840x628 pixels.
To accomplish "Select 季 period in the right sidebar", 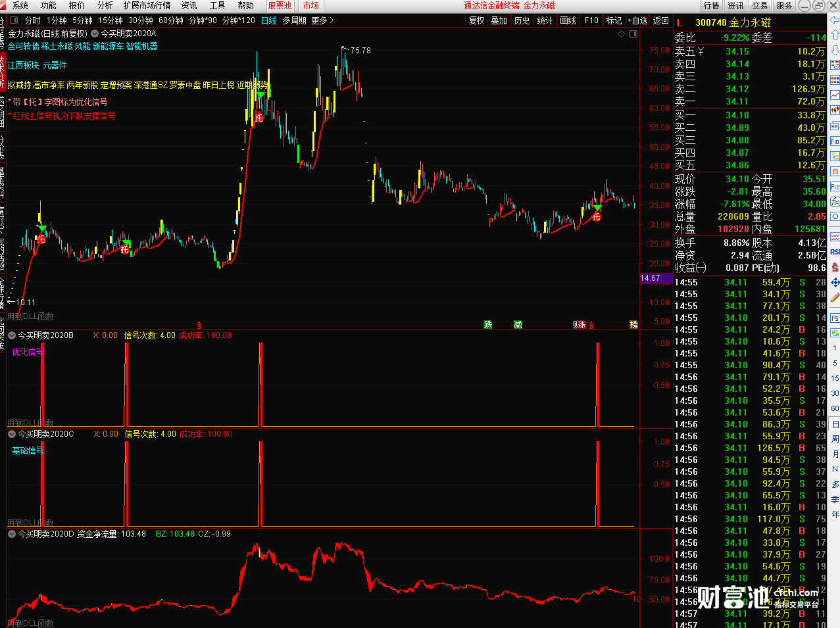I will [835, 499].
